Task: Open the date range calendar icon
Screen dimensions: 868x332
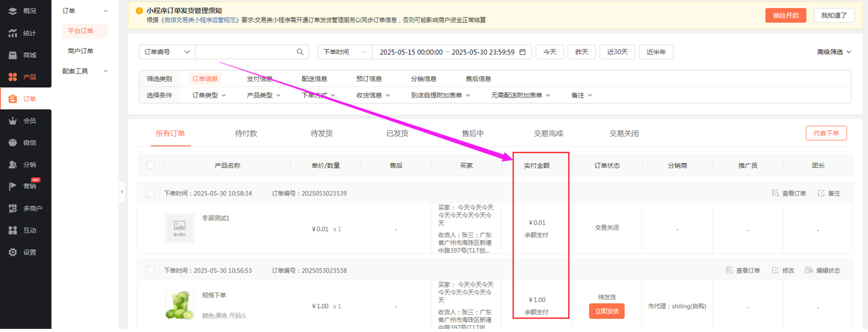Action: coord(523,52)
